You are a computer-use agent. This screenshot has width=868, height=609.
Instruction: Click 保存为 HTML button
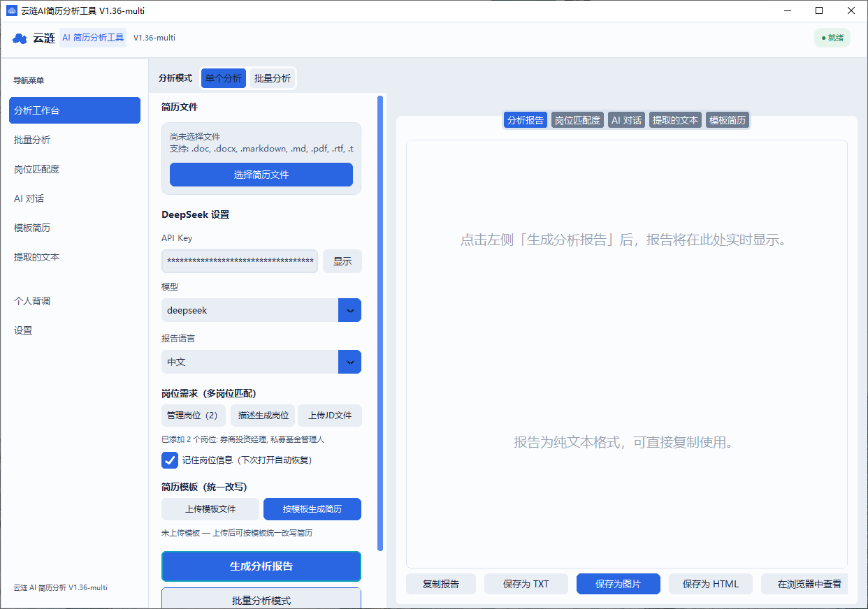(711, 584)
